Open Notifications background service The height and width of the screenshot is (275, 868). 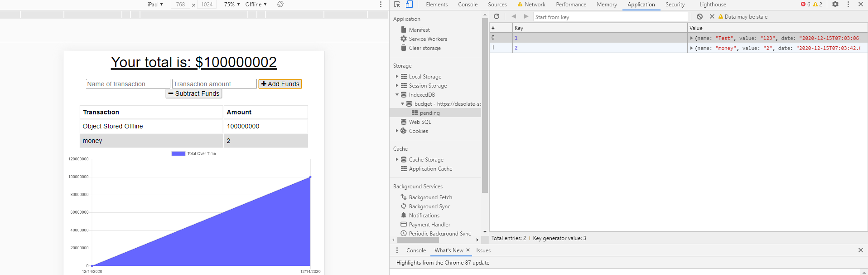[424, 216]
